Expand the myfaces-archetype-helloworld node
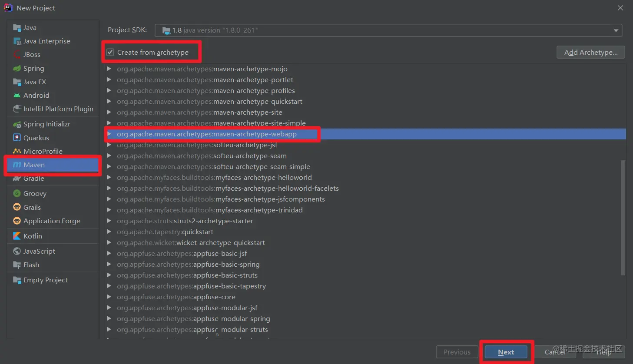 [109, 177]
